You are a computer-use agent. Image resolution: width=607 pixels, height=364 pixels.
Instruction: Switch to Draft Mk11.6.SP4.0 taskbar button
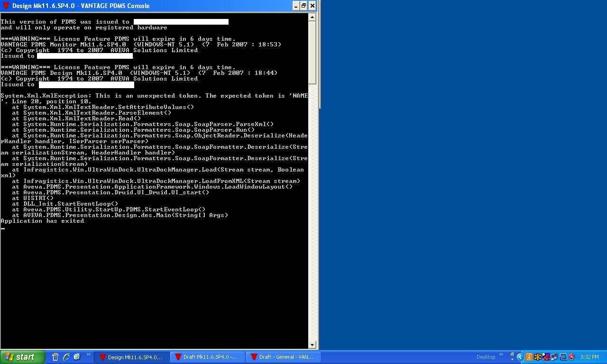click(207, 357)
